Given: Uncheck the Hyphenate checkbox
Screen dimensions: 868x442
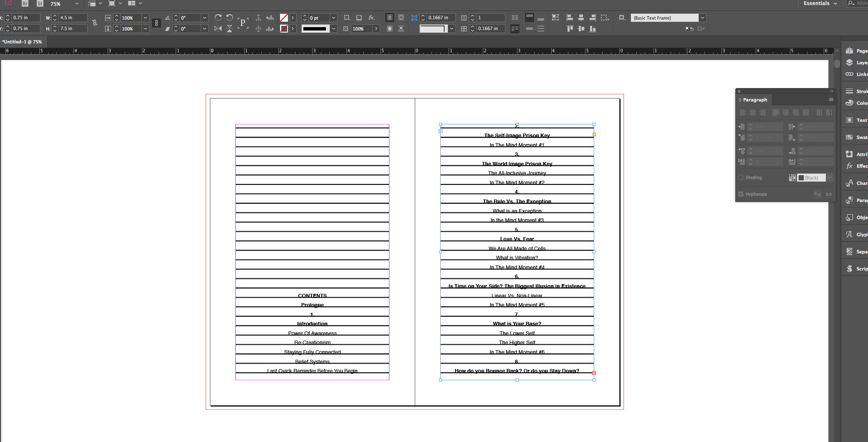Looking at the screenshot, I should (x=741, y=194).
